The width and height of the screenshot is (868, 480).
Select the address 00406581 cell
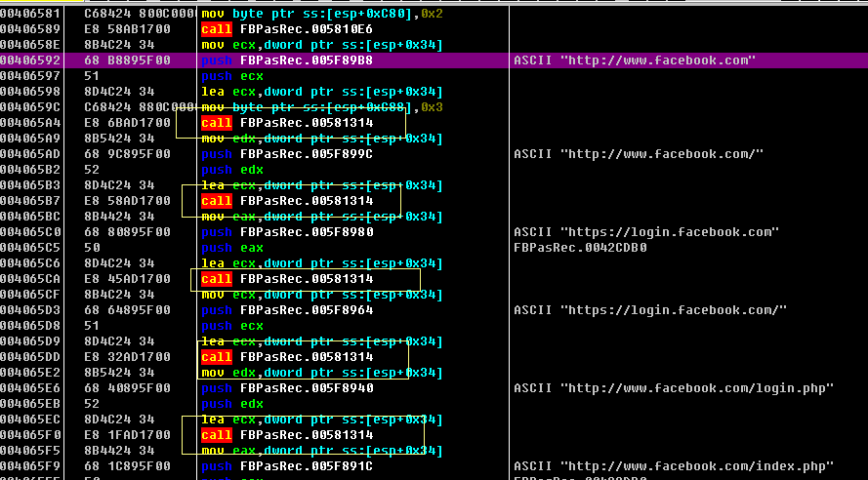click(30, 14)
